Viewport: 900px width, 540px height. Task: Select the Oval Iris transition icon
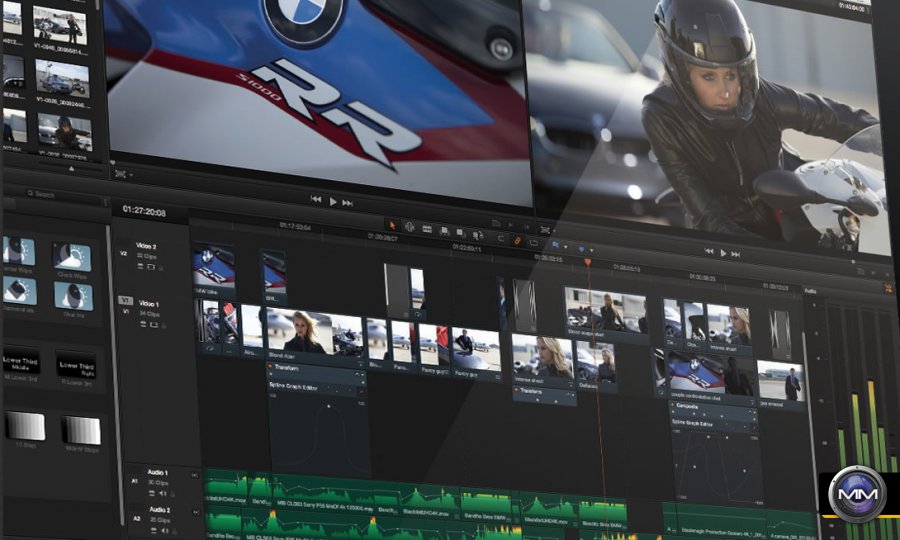point(72,296)
